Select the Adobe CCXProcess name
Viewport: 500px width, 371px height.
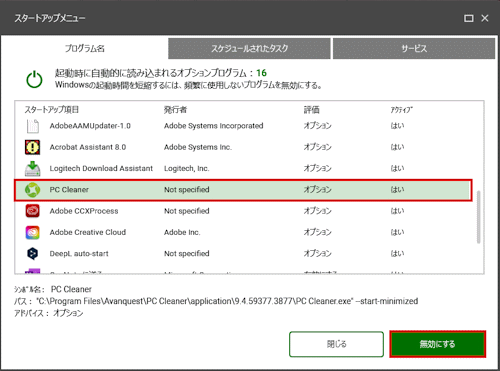point(84,211)
